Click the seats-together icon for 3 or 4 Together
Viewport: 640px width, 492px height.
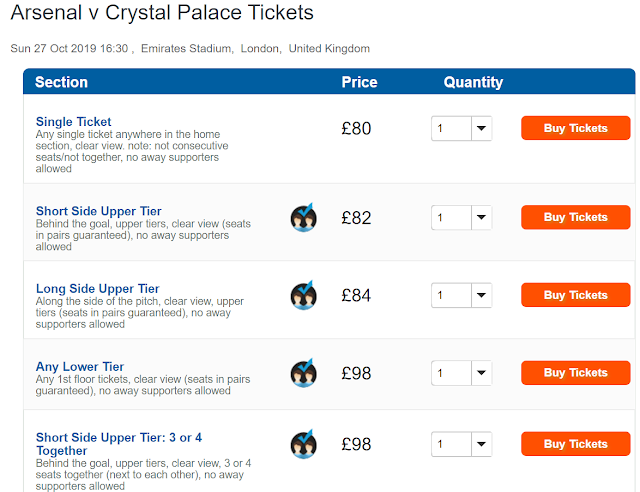[x=304, y=445]
